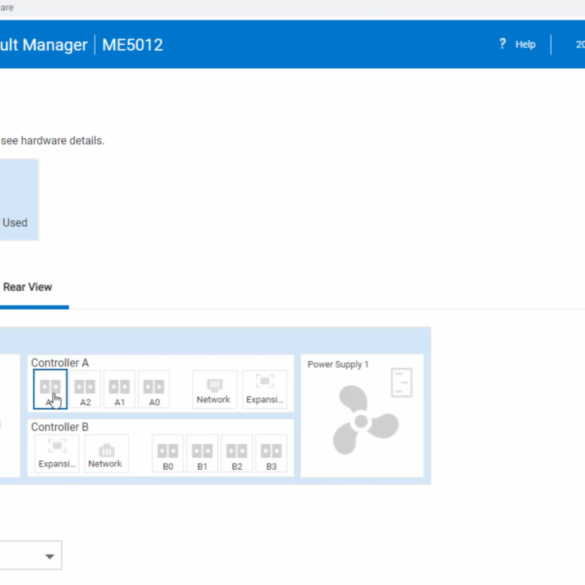
Task: Select port A0 on Controller A
Action: pyautogui.click(x=154, y=389)
